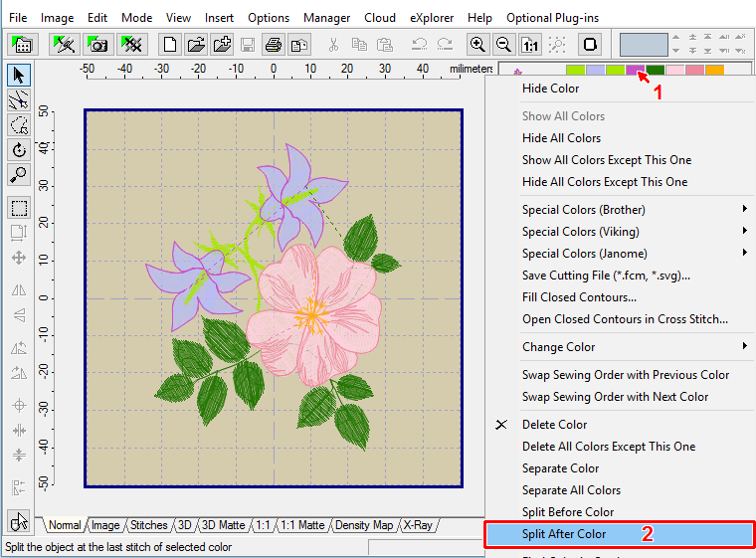
Task: Paste using the clipboard icon
Action: coord(385,45)
